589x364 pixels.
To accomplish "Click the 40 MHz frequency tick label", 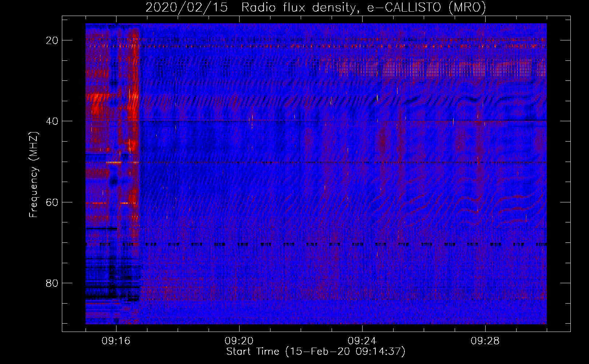I will (52, 121).
